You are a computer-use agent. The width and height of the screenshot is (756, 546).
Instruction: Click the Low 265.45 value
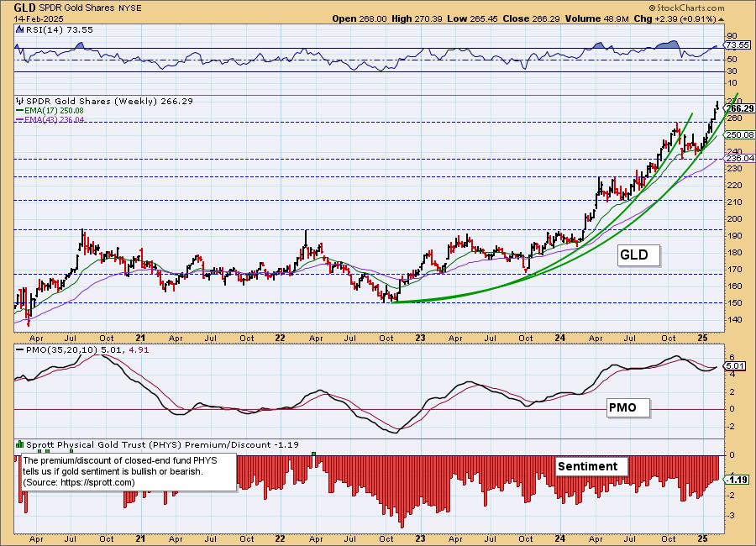tap(472, 18)
